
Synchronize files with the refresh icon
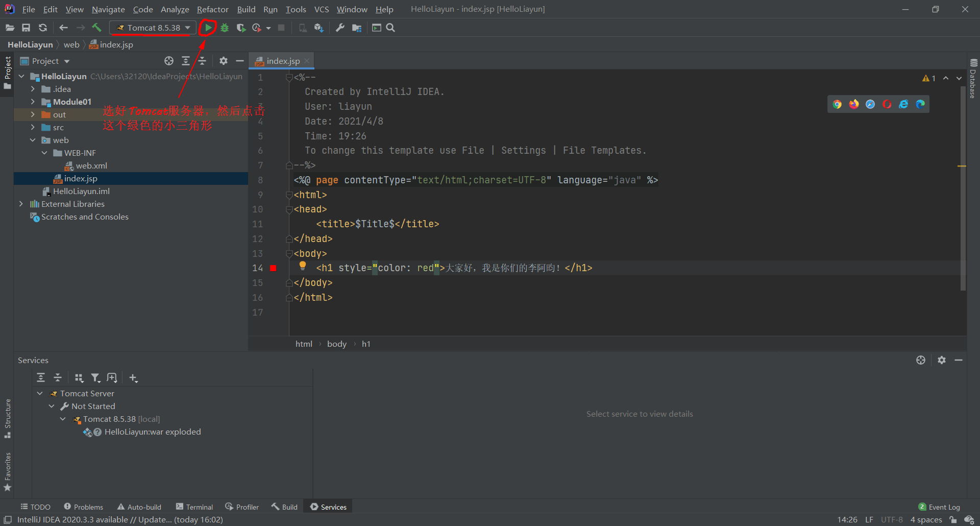(x=43, y=28)
